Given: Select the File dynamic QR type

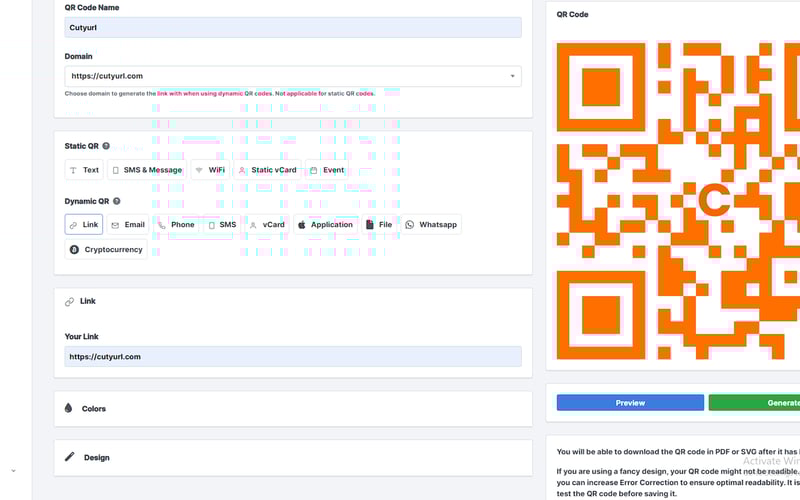Looking at the screenshot, I should pyautogui.click(x=379, y=224).
